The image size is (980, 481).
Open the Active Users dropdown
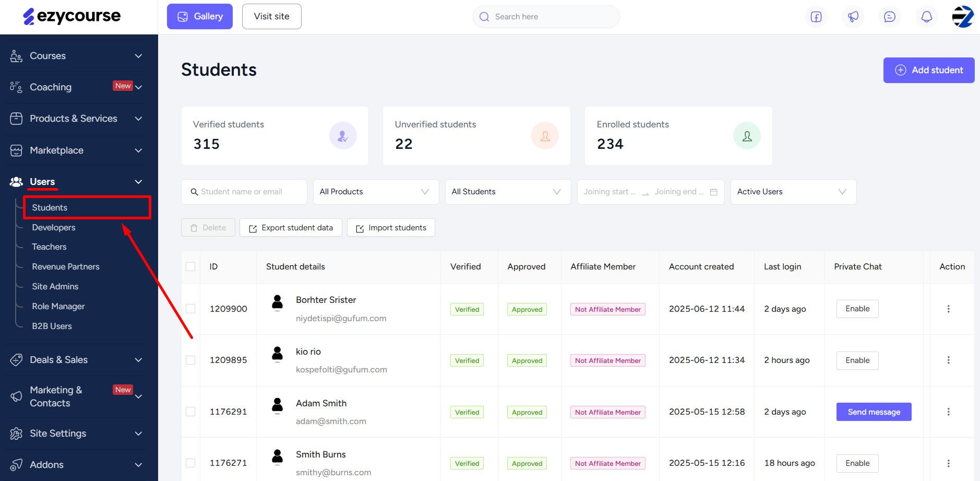click(793, 192)
